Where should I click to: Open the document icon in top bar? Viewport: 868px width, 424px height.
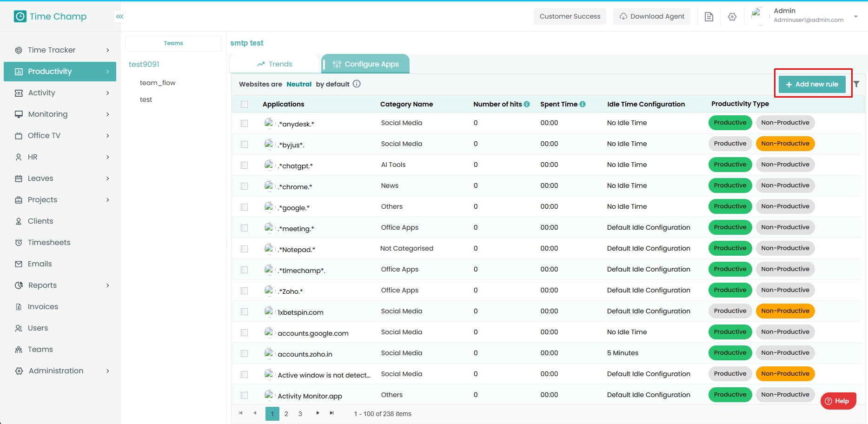(x=709, y=17)
